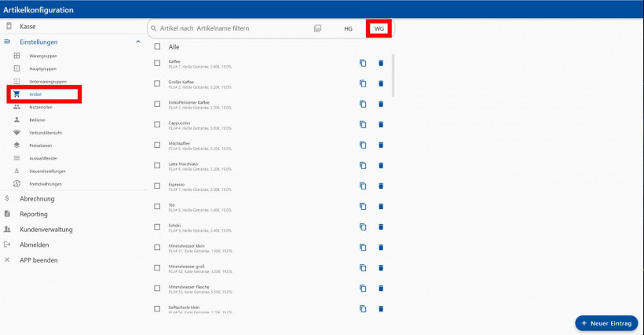Image resolution: width=644 pixels, height=335 pixels.
Task: Tick the Alle select-all checkbox
Action: click(x=157, y=46)
